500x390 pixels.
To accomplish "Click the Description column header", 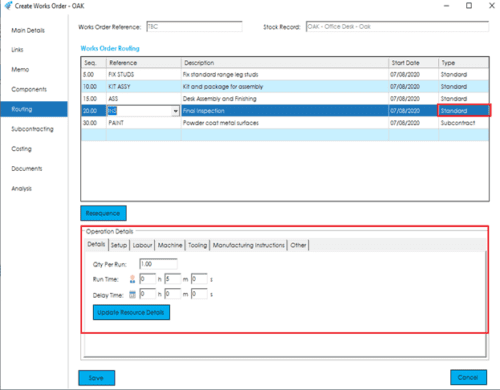I will 285,63.
